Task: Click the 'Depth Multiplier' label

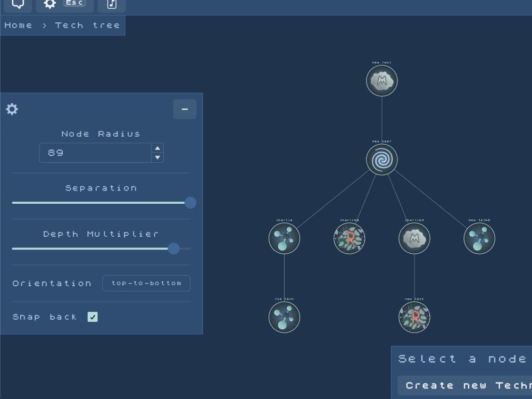Action: 101,234
